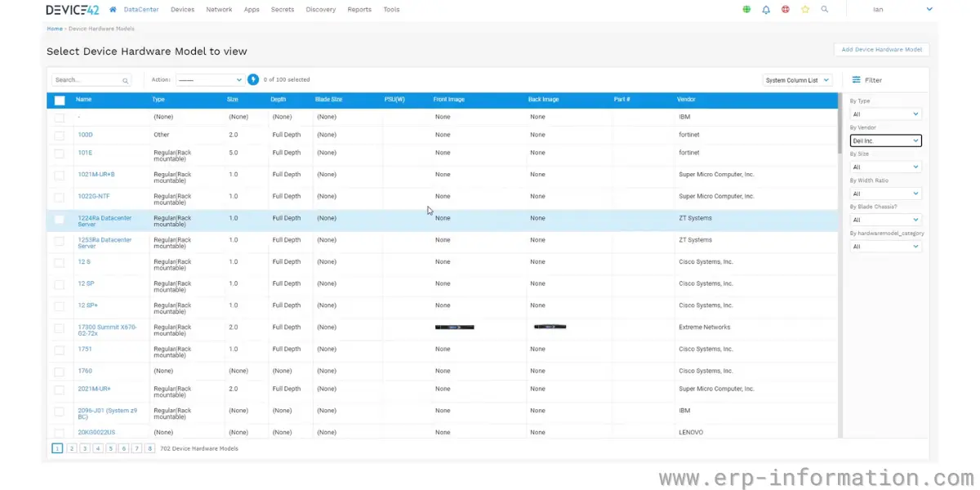Sort by the Name column header
The width and height of the screenshot is (980, 490).
click(x=84, y=100)
